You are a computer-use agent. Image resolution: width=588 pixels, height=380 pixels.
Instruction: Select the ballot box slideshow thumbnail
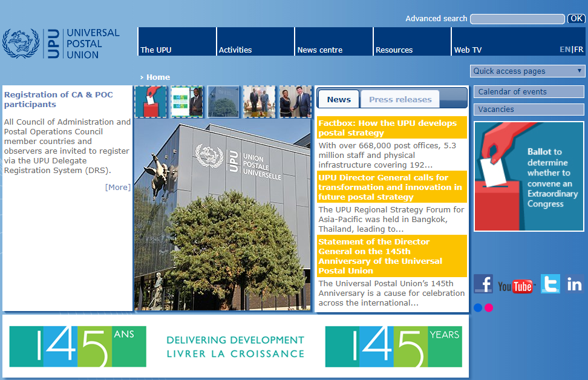click(x=151, y=102)
